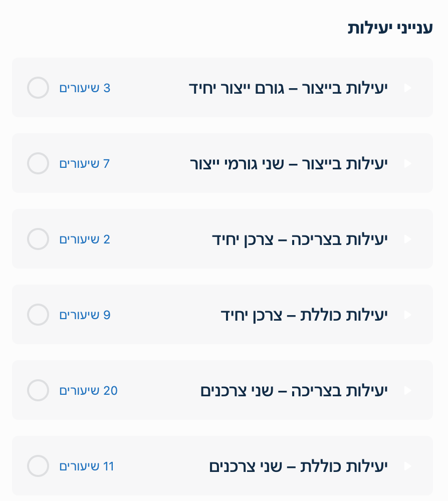This screenshot has width=448, height=501.
Task: Expand the arrow beside יעילות כוללת – שני צרכנים
Action: point(407,466)
